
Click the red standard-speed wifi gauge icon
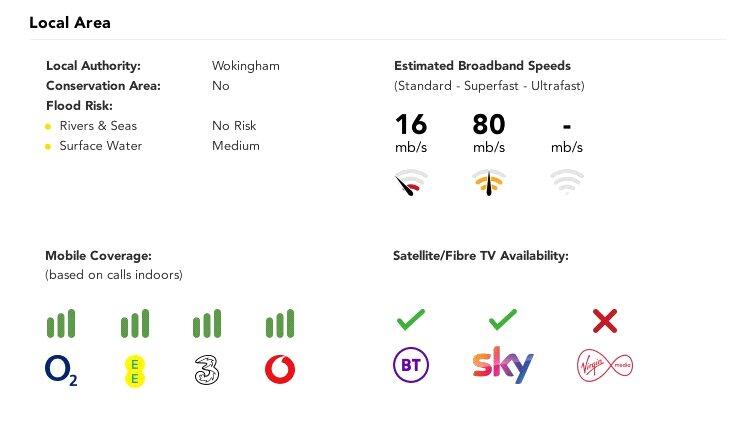411,183
